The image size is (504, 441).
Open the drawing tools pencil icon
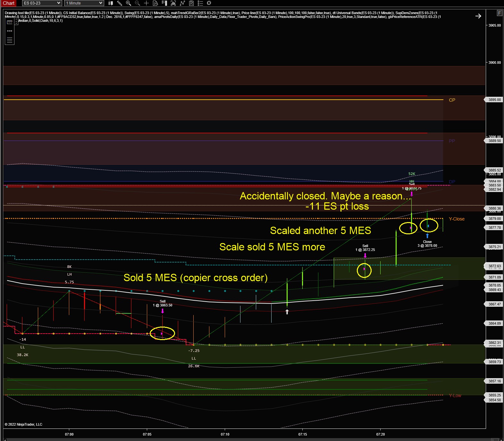tap(120, 3)
